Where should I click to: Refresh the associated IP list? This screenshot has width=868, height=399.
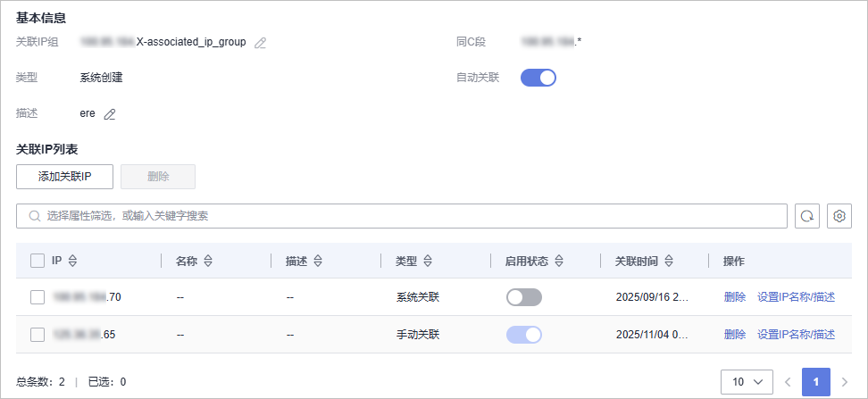pos(807,216)
